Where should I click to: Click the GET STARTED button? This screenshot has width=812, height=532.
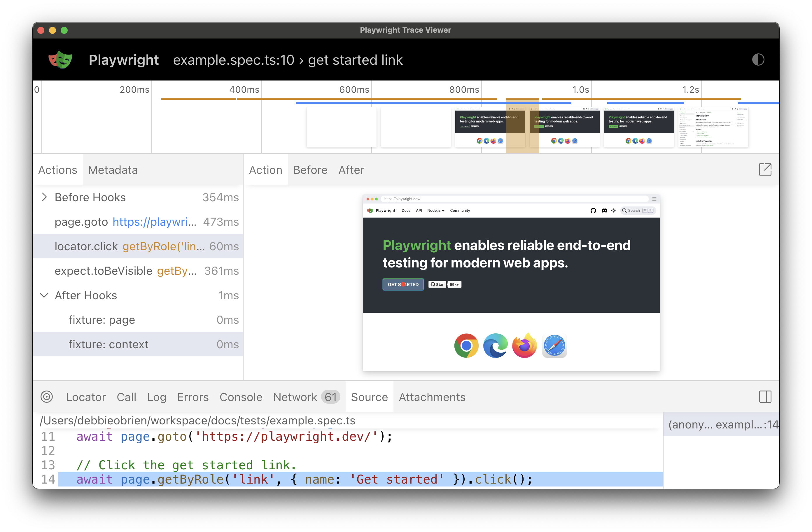tap(403, 284)
